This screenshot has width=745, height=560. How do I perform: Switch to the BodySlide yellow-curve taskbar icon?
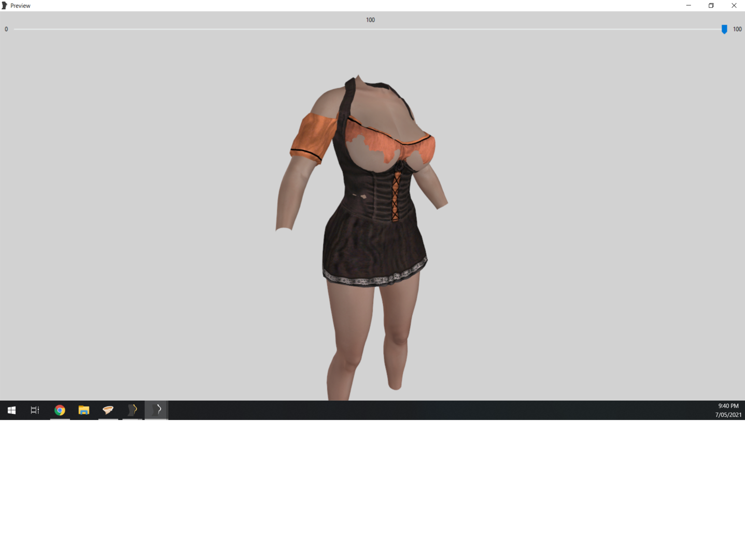(132, 410)
